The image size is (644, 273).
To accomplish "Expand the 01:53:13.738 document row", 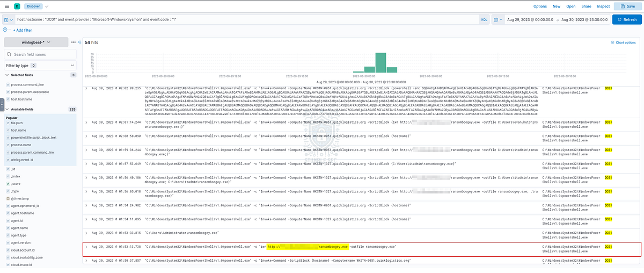I will (87, 247).
